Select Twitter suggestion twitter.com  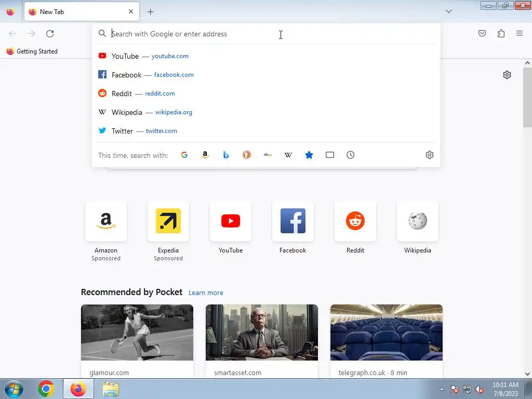point(266,130)
